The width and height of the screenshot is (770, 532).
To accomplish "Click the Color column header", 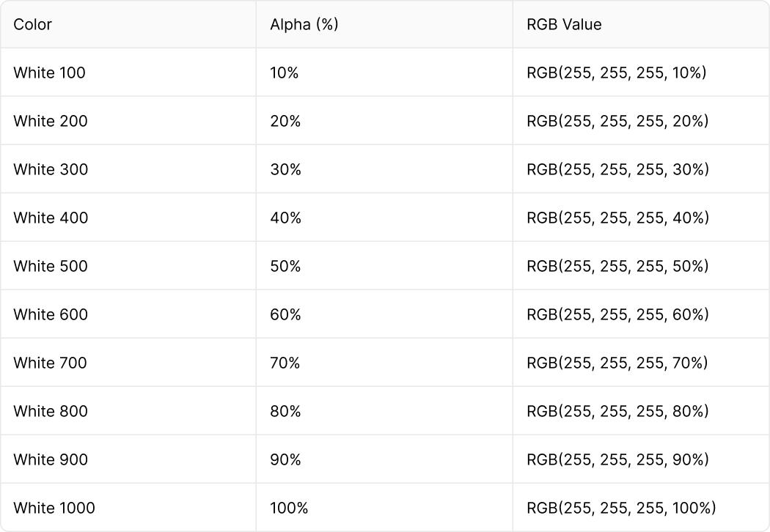I will (x=33, y=24).
